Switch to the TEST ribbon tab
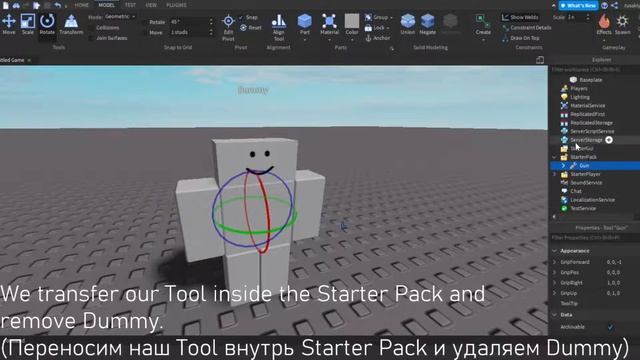Screen dimensions: 640x360 point(130,5)
